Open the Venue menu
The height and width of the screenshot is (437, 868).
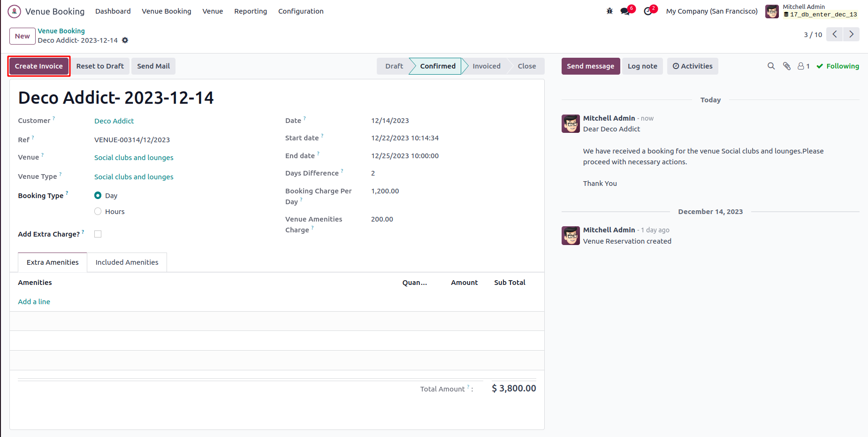point(213,11)
